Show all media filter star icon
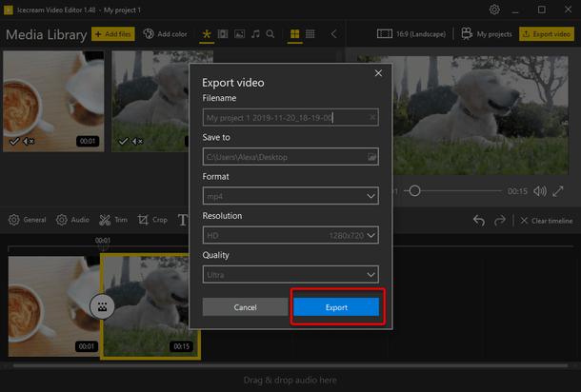Image resolution: width=581 pixels, height=392 pixels. 207,34
